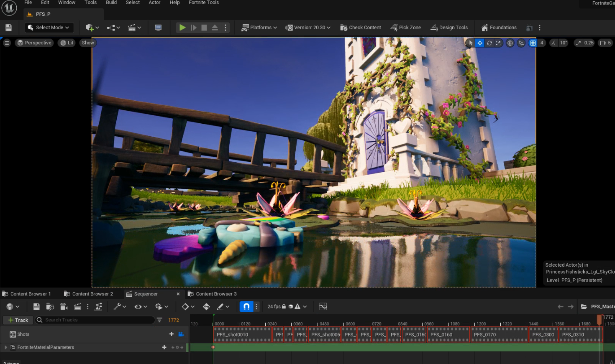Toggle snapping magnet in Sequencer toolbar
615x364 pixels.
click(247, 306)
